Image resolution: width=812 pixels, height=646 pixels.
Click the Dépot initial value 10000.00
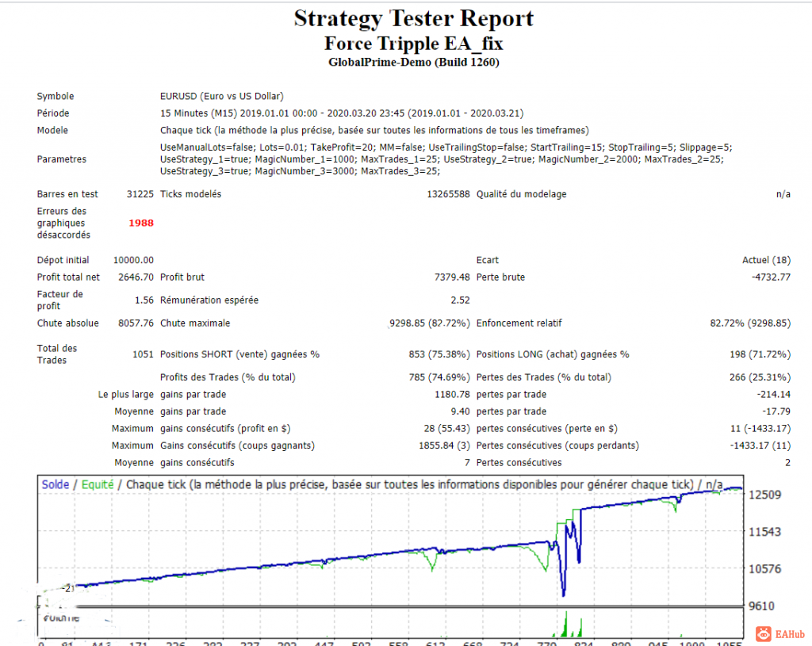click(x=133, y=260)
